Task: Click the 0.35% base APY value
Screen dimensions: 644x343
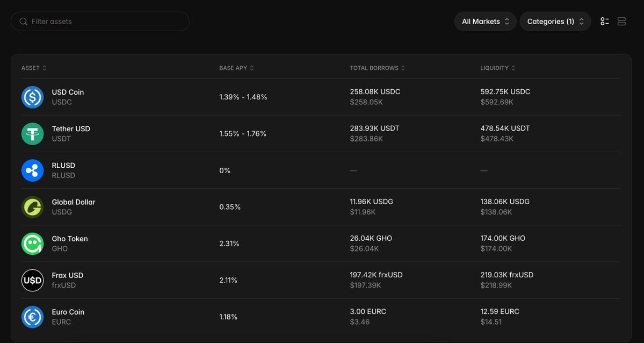Action: coord(230,207)
